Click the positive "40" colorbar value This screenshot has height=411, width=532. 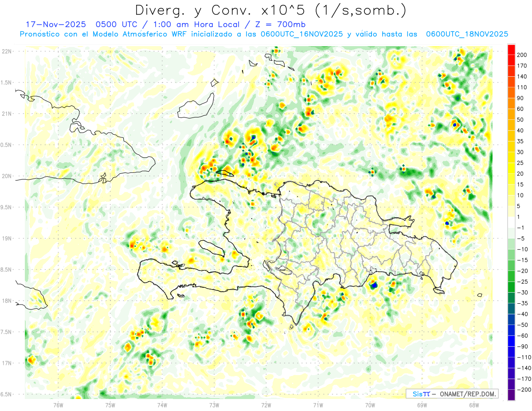[x=521, y=130]
